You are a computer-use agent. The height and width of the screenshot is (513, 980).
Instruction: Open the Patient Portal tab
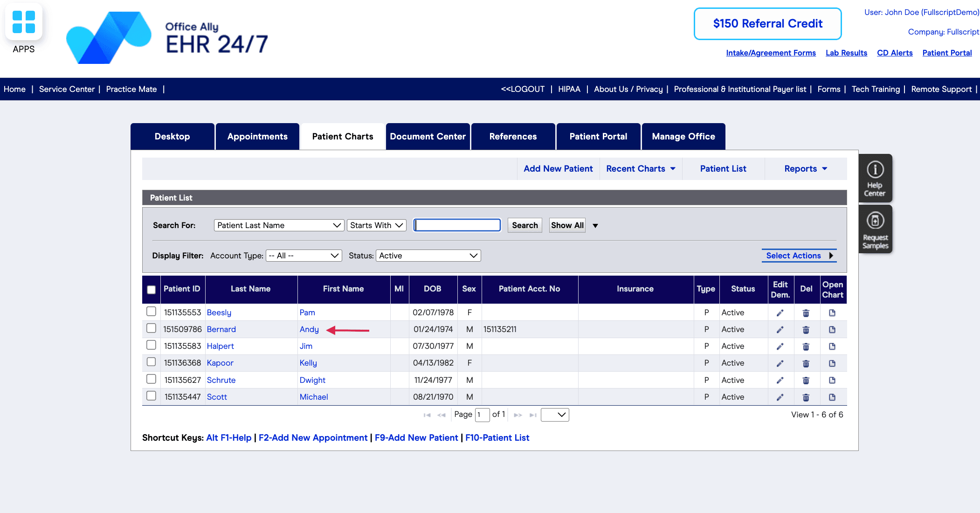(598, 137)
